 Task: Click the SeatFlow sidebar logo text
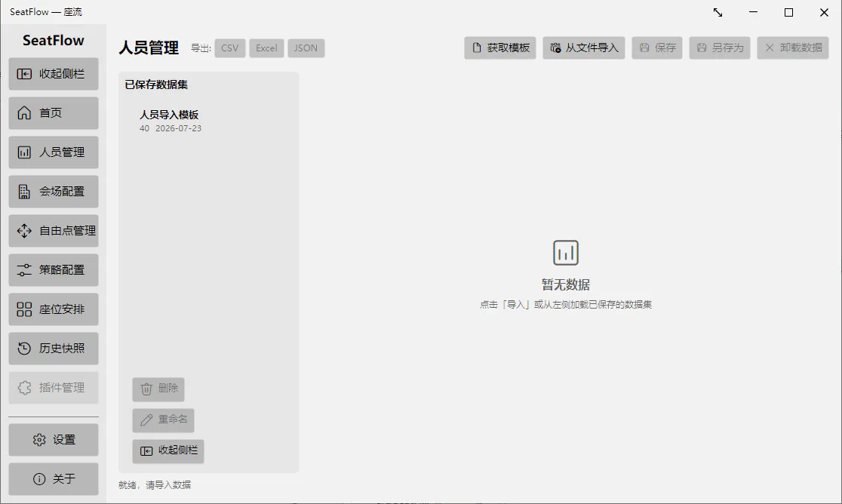tap(53, 40)
